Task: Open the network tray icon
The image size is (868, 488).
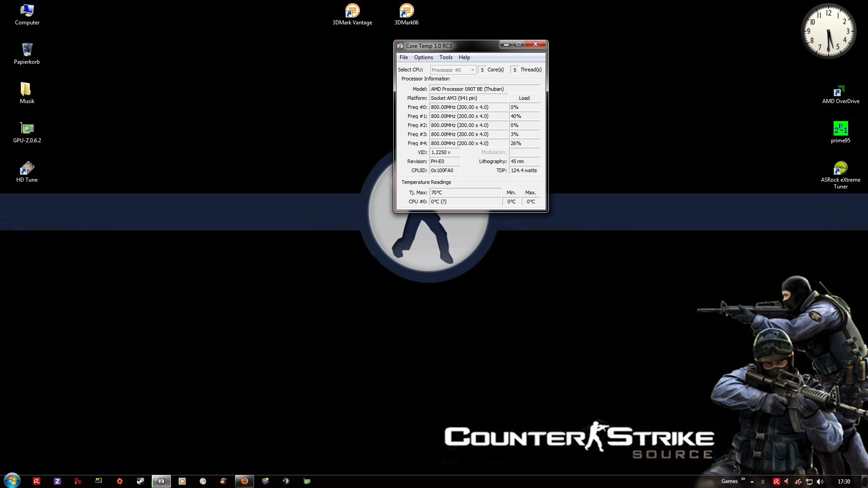Action: [809, 482]
